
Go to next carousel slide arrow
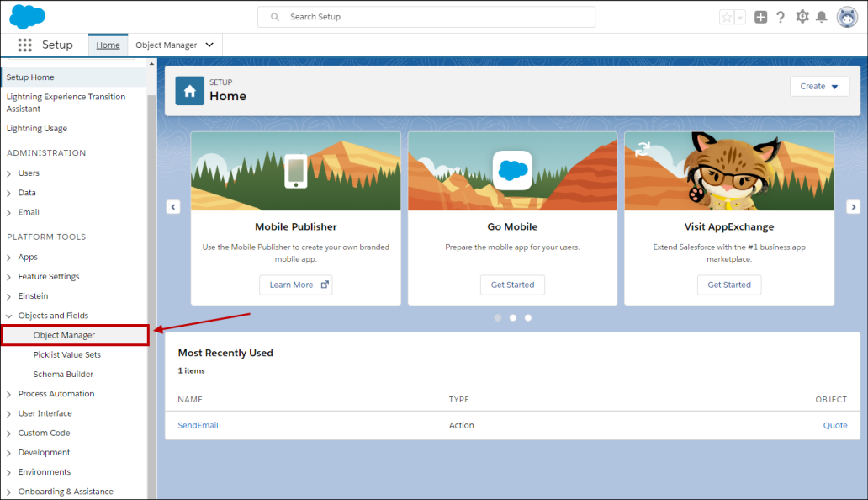pos(853,207)
